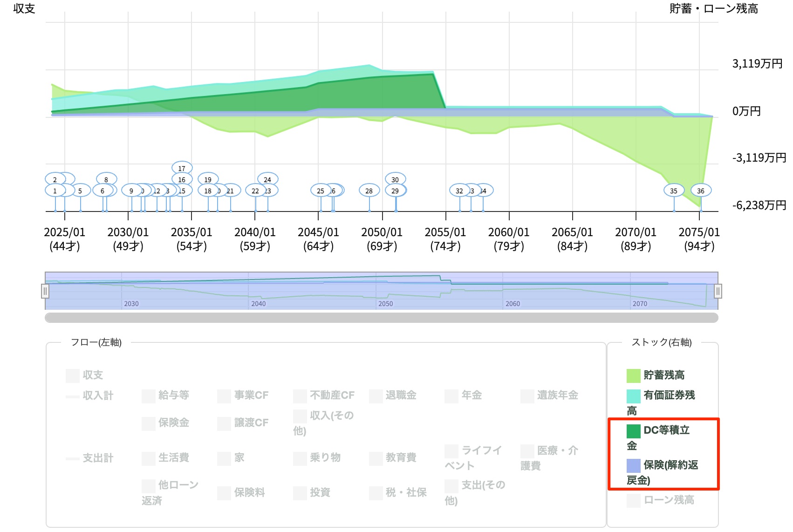Select event marker 8

point(106,179)
